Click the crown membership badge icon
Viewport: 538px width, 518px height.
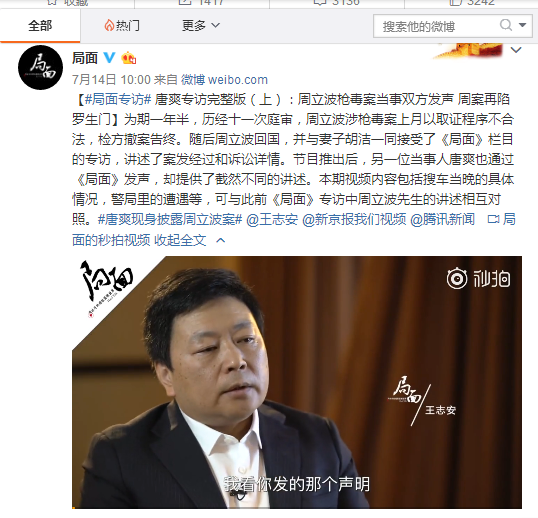point(129,58)
